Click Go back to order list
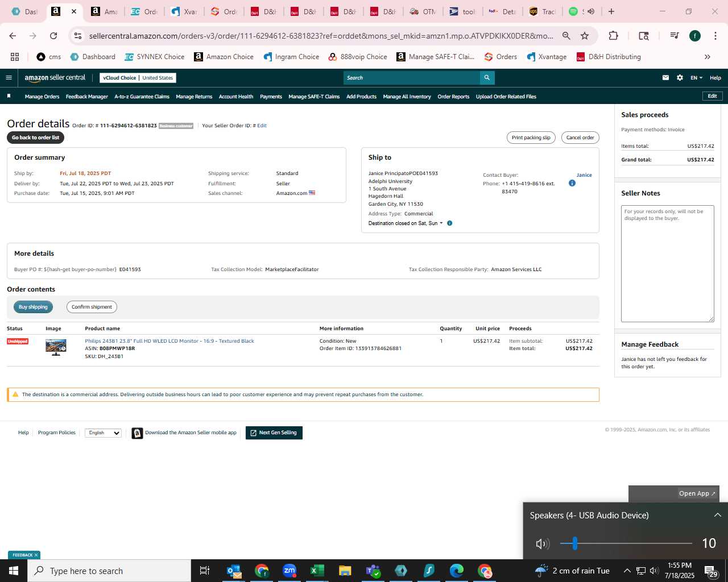Viewport: 728px width, 582px height. coord(35,138)
